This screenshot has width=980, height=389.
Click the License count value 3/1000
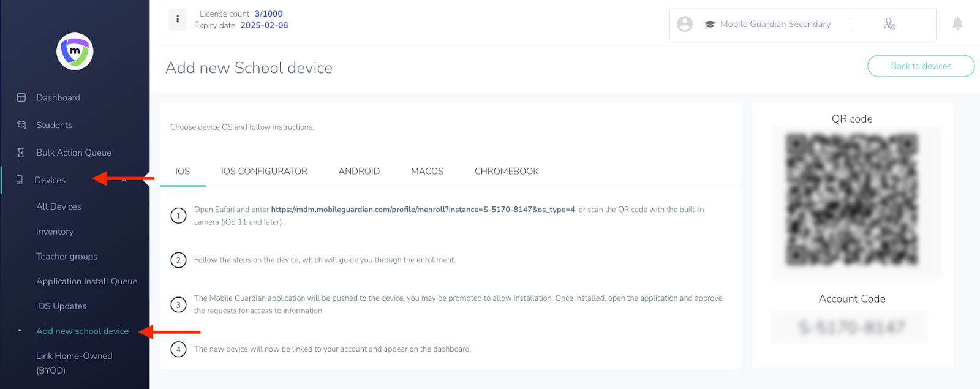click(x=269, y=13)
